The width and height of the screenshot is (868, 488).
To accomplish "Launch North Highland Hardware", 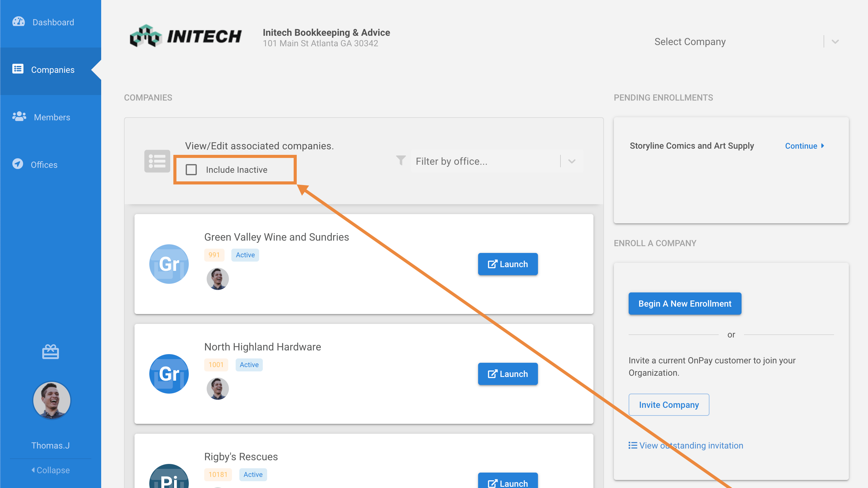I will click(508, 374).
